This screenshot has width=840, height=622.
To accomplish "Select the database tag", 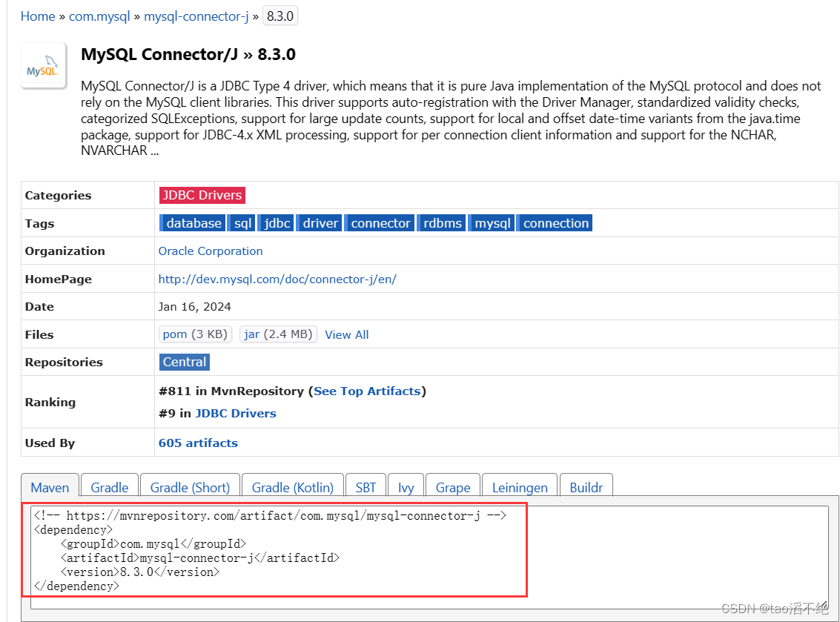I will pos(193,223).
